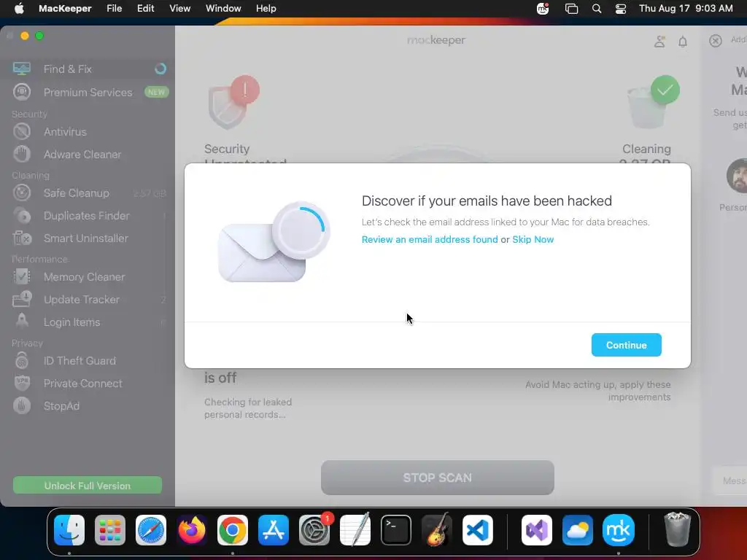This screenshot has height=560, width=747.
Task: Open Weather app from the Dock
Action: (578, 530)
